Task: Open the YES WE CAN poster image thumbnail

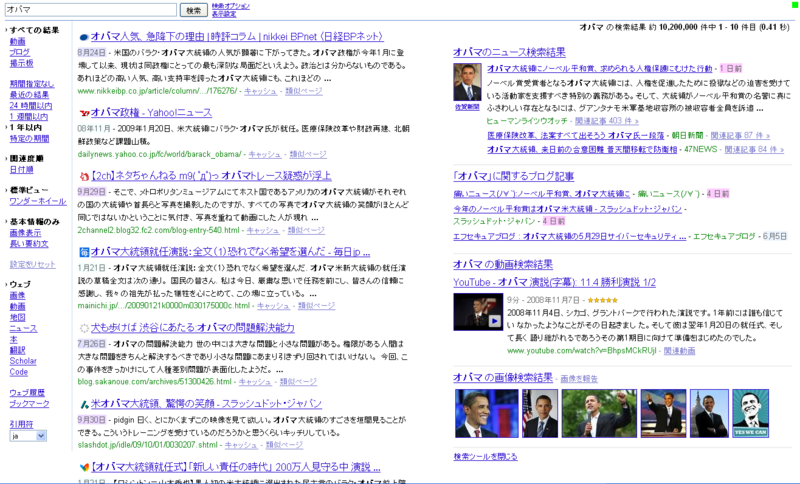Action: [751, 414]
